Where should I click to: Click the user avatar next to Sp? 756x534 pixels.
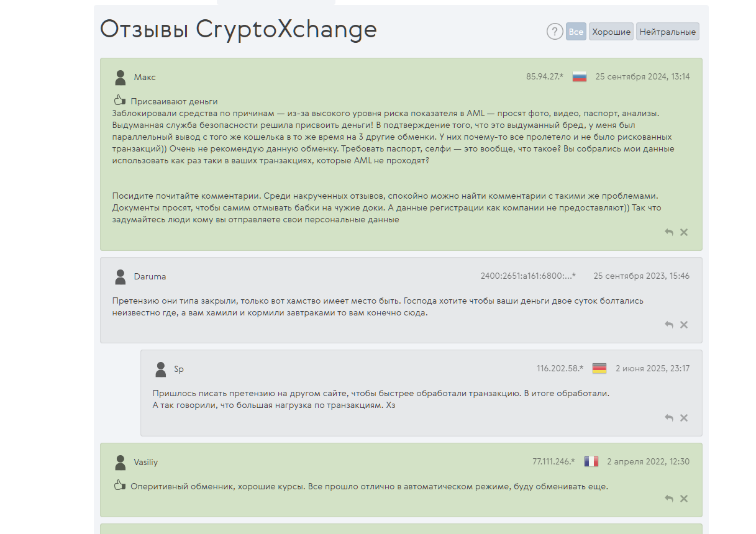pyautogui.click(x=161, y=369)
